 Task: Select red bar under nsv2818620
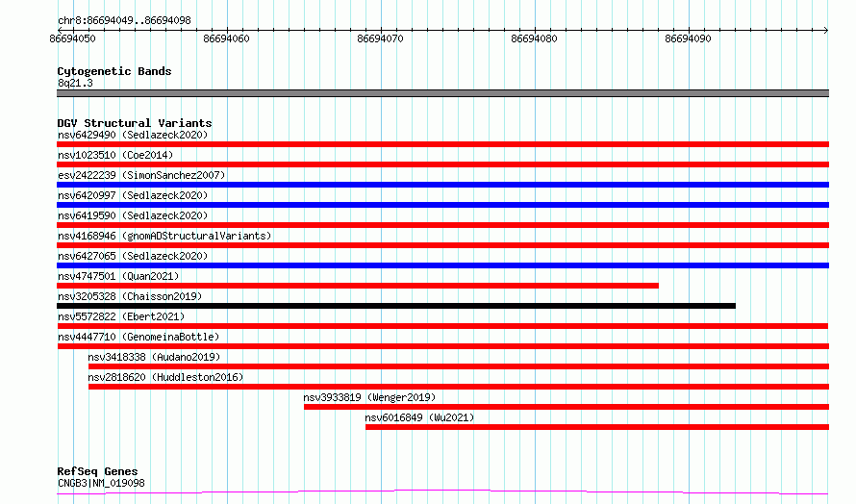point(459,387)
